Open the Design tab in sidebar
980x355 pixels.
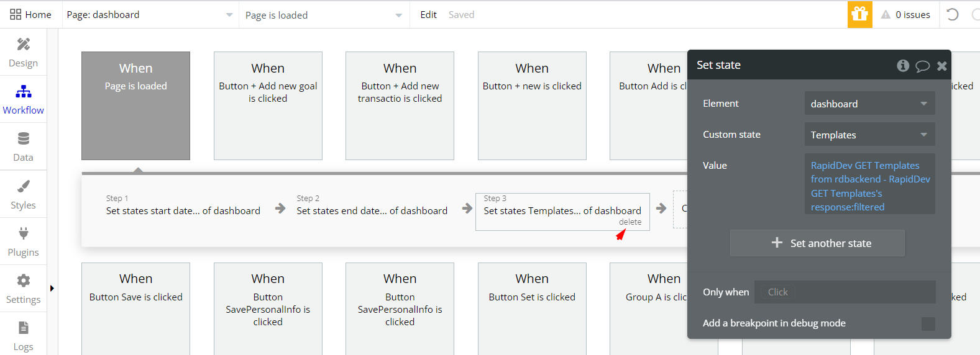[x=23, y=52]
